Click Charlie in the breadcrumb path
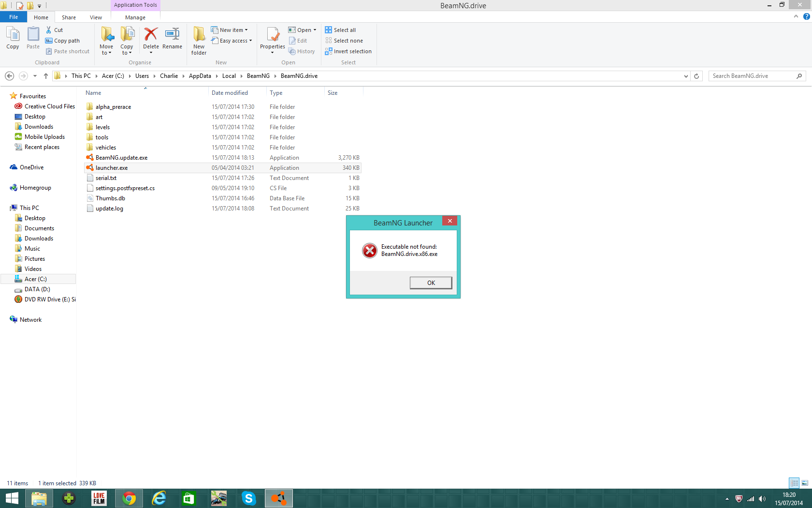 (x=169, y=76)
